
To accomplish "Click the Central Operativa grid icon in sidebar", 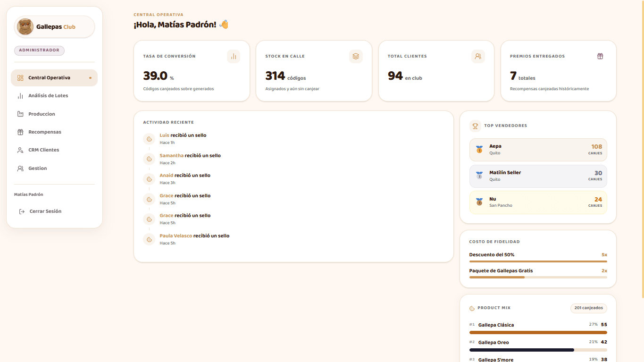I will (x=20, y=78).
